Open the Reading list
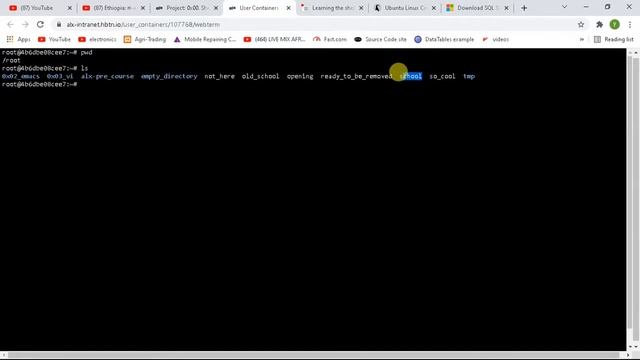The width and height of the screenshot is (640, 360). [614, 40]
